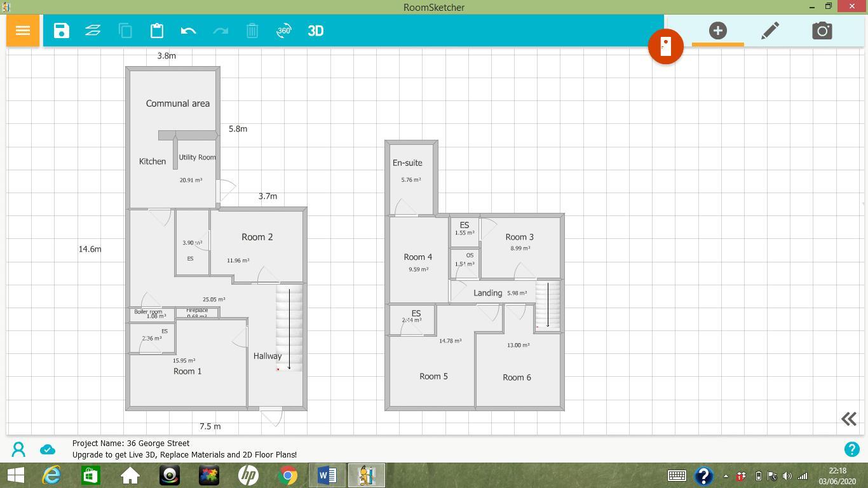Undo the last action

188,30
